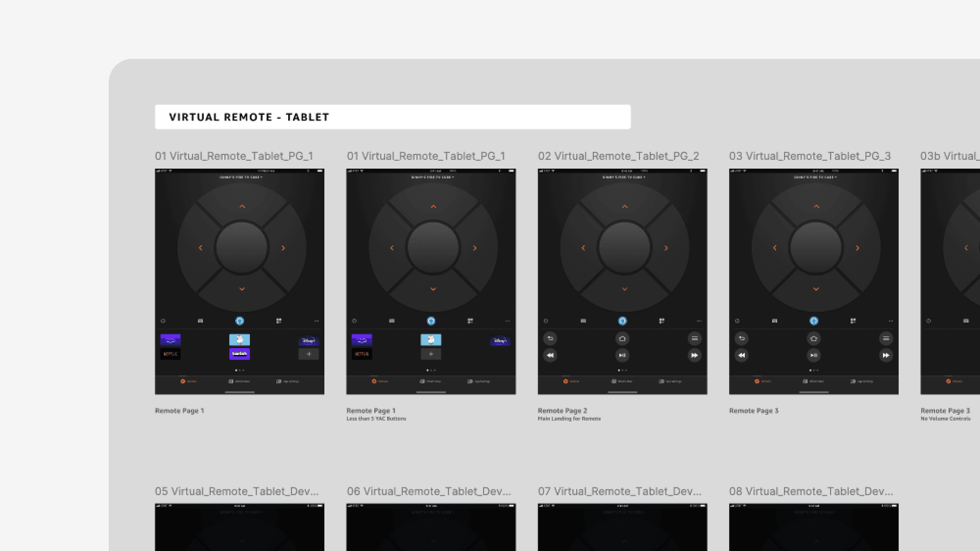Click the Home button in the PG_3 artboard
The width and height of the screenshot is (980, 551).
814,338
